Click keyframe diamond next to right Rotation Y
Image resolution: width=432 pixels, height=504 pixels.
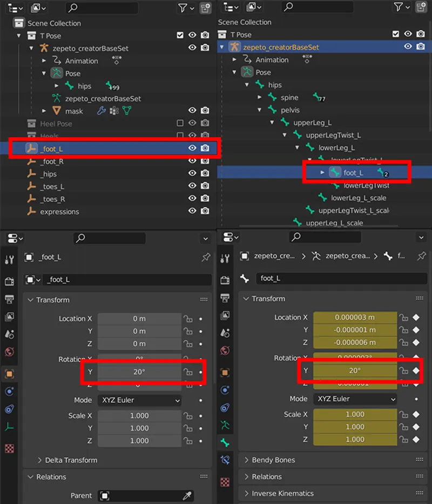[416, 371]
